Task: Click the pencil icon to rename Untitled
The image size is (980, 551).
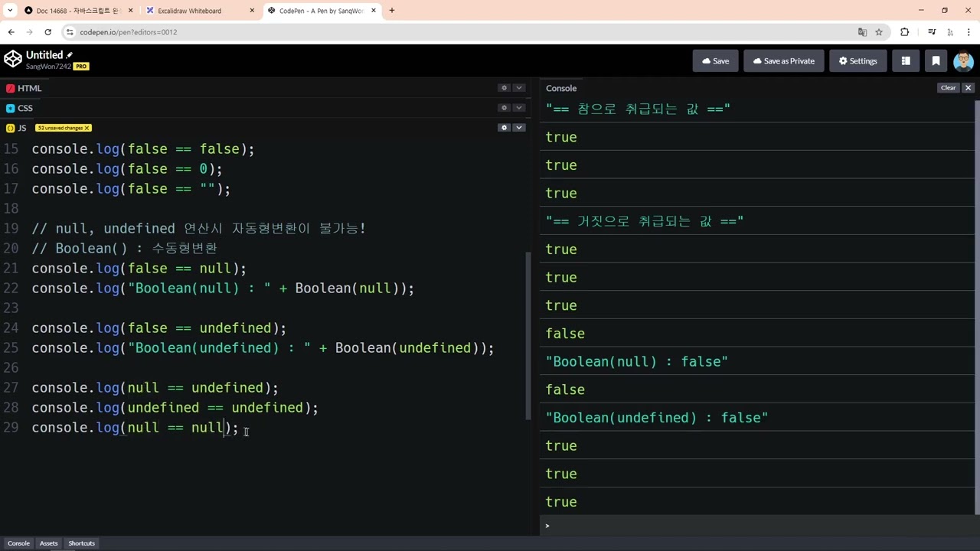Action: (x=70, y=55)
